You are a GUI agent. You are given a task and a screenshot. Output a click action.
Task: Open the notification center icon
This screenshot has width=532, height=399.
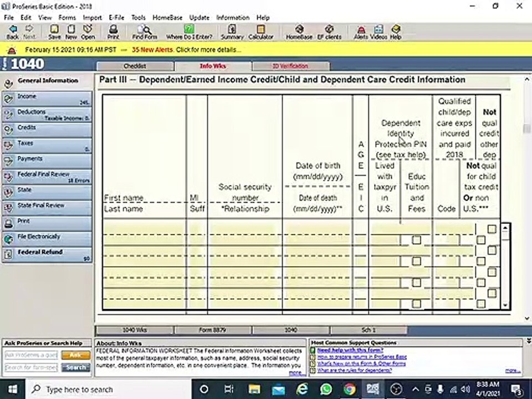[x=516, y=389]
